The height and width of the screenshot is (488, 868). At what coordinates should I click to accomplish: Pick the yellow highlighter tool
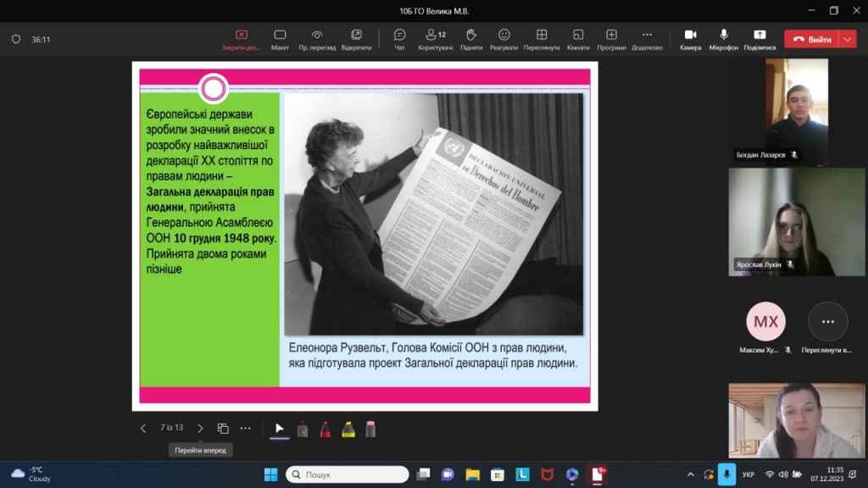point(348,429)
